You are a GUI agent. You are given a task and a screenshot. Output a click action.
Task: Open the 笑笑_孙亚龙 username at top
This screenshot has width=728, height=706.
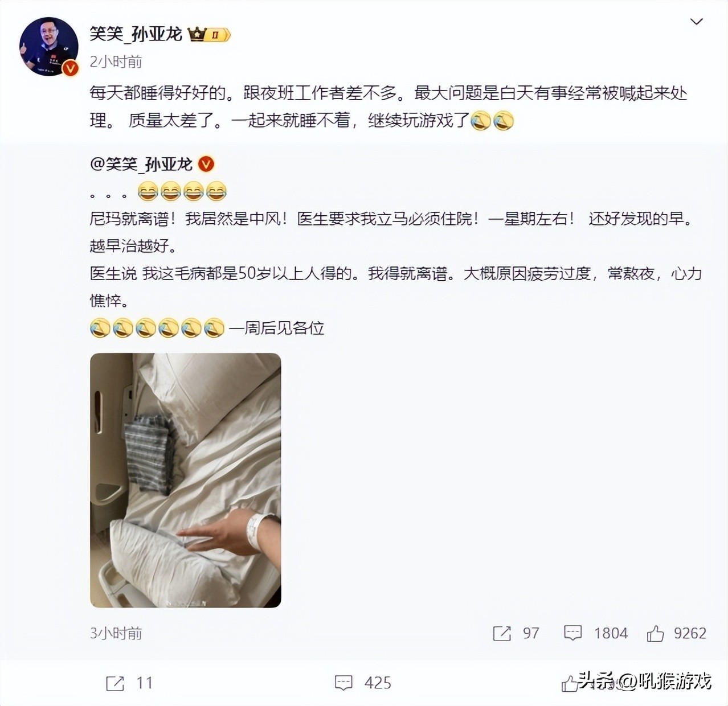[136, 34]
